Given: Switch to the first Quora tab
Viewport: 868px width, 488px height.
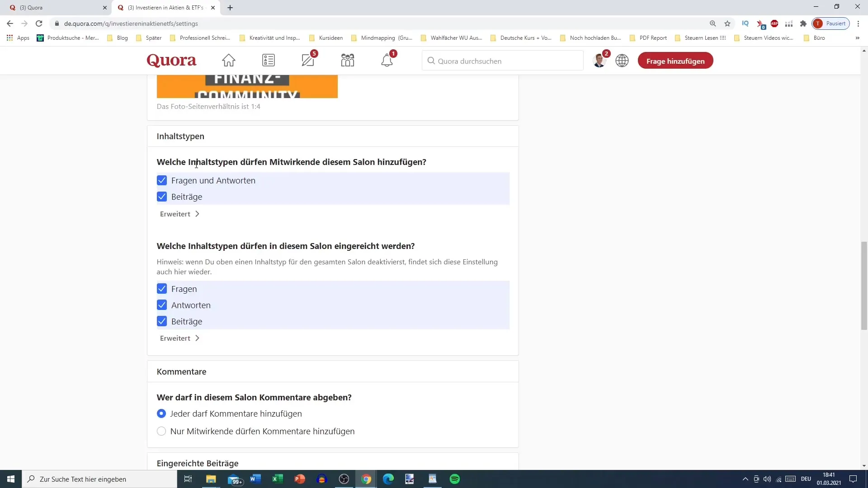Looking at the screenshot, I should [x=56, y=8].
